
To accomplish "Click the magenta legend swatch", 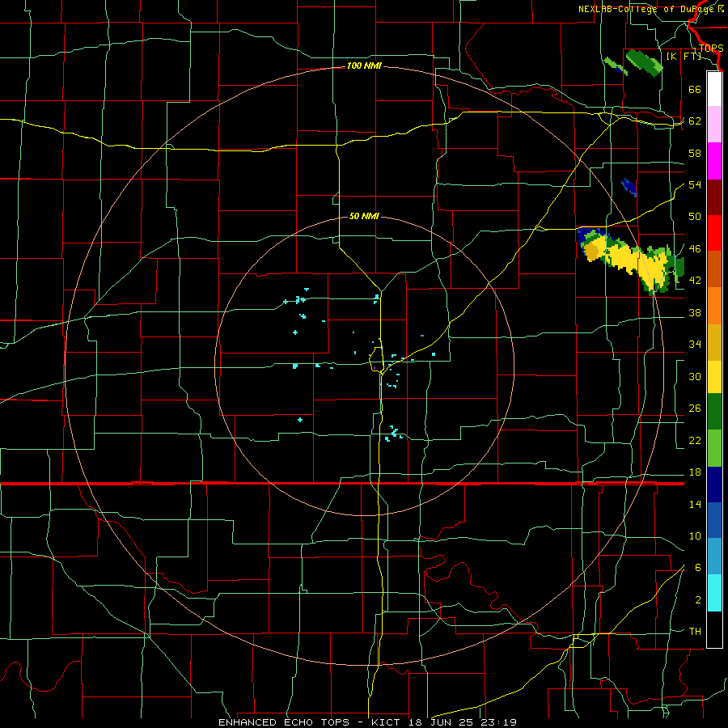I will (714, 161).
